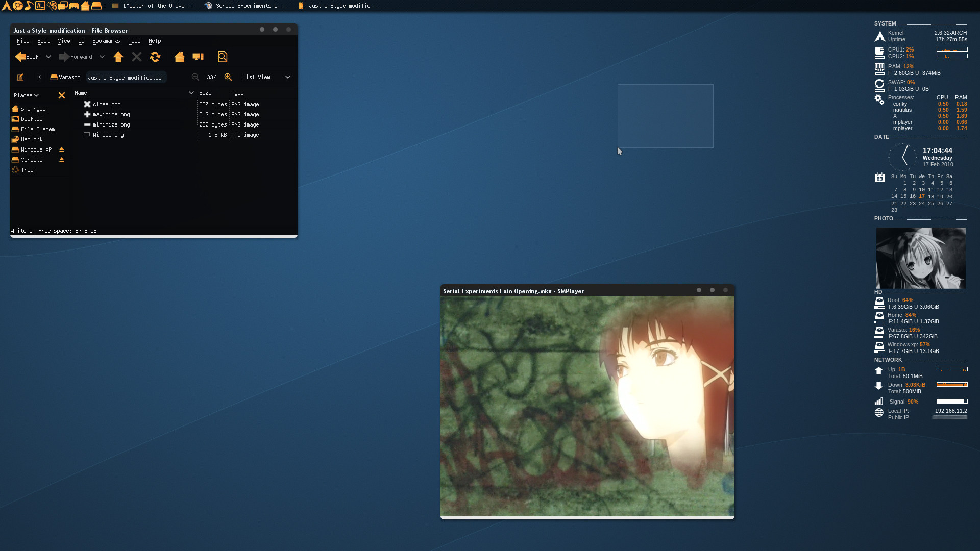Launch the terminal from the top panel
980x551 pixels.
click(40, 6)
